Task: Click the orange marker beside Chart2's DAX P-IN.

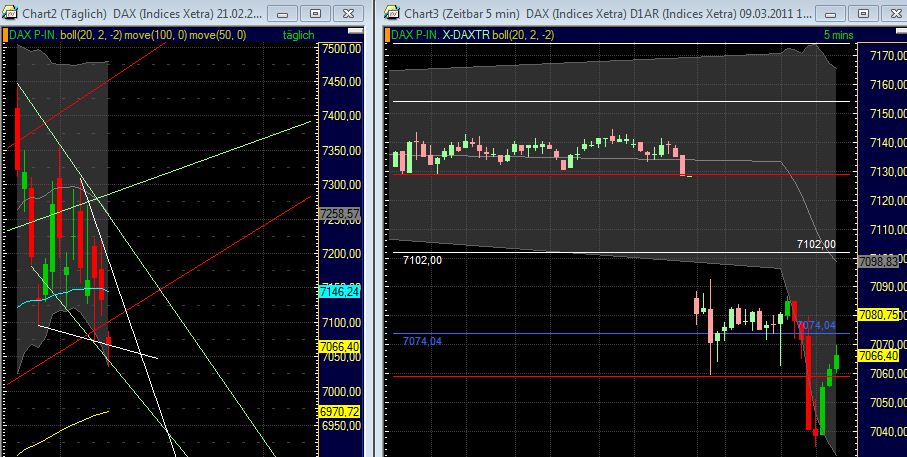Action: pos(5,35)
